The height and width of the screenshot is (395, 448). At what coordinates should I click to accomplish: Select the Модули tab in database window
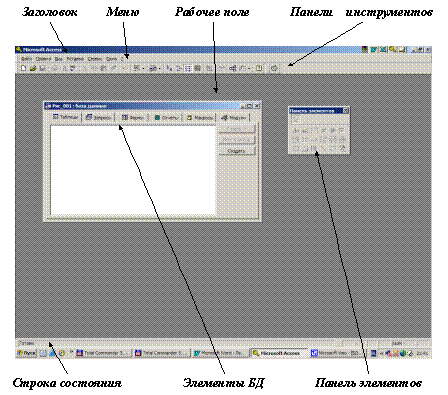tap(234, 117)
